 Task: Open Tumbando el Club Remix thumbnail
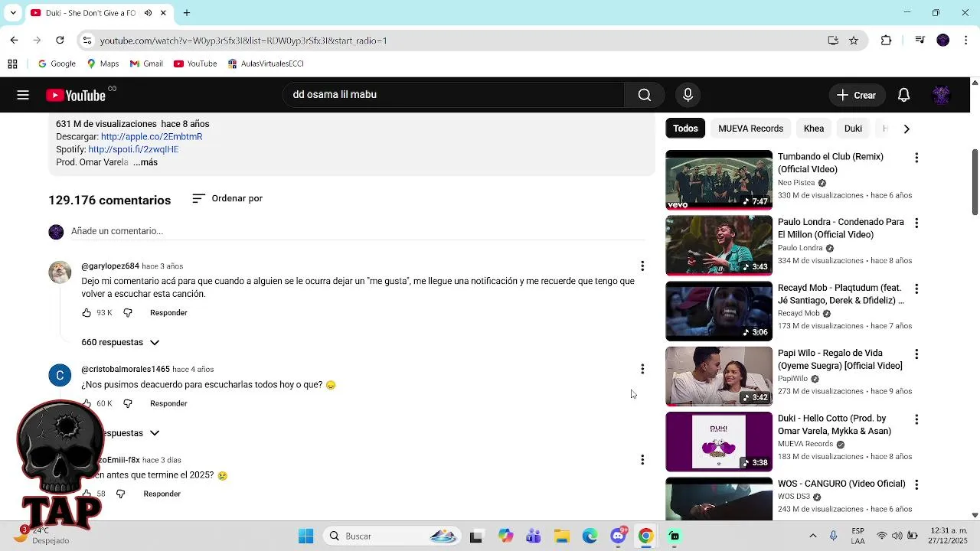719,180
